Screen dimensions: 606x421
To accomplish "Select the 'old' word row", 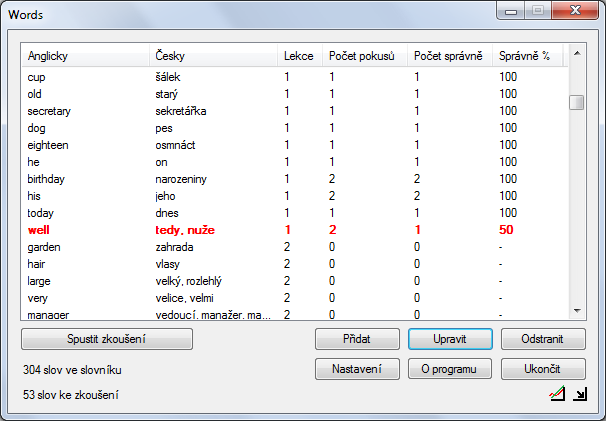I will tap(294, 94).
